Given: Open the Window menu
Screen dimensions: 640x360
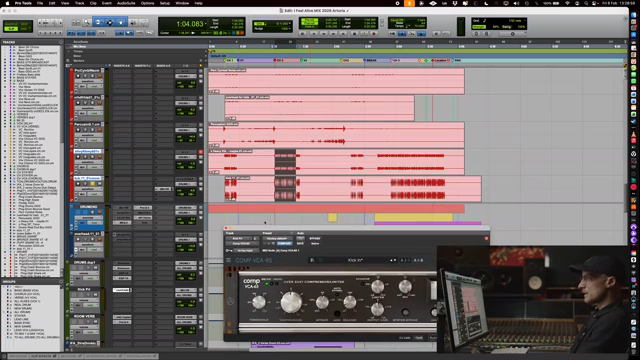Looking at the screenshot, I should click(x=182, y=3).
